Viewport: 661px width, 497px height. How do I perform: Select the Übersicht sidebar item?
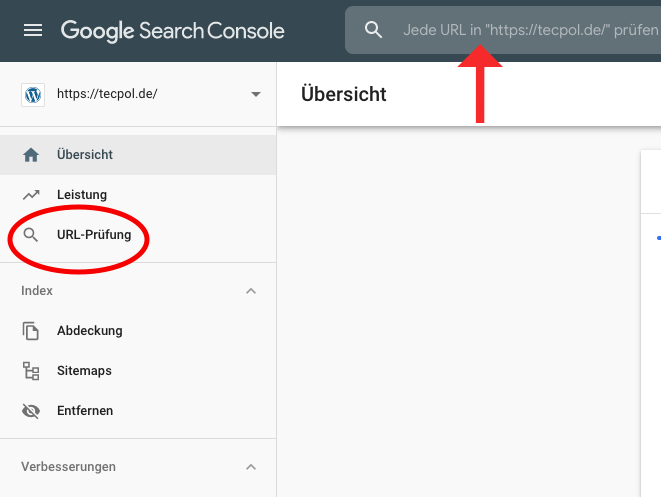pyautogui.click(x=138, y=155)
